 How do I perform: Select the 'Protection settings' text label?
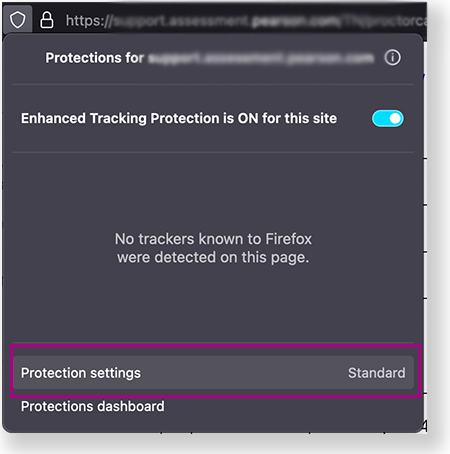81,373
